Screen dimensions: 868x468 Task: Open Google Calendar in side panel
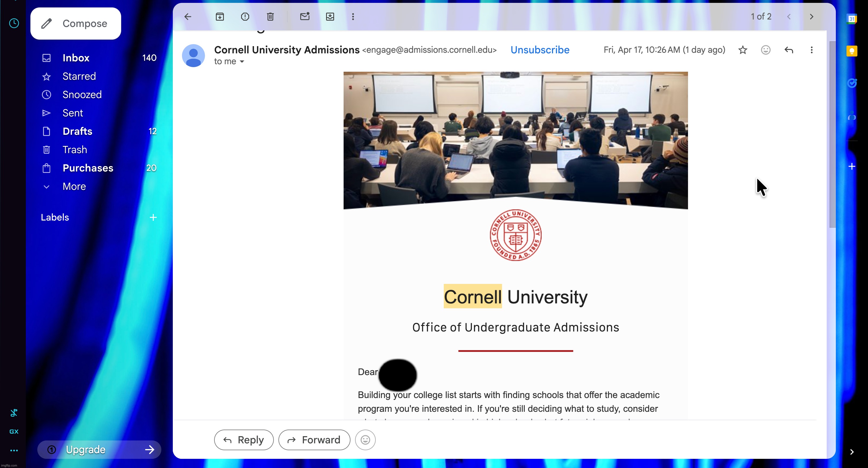(852, 19)
